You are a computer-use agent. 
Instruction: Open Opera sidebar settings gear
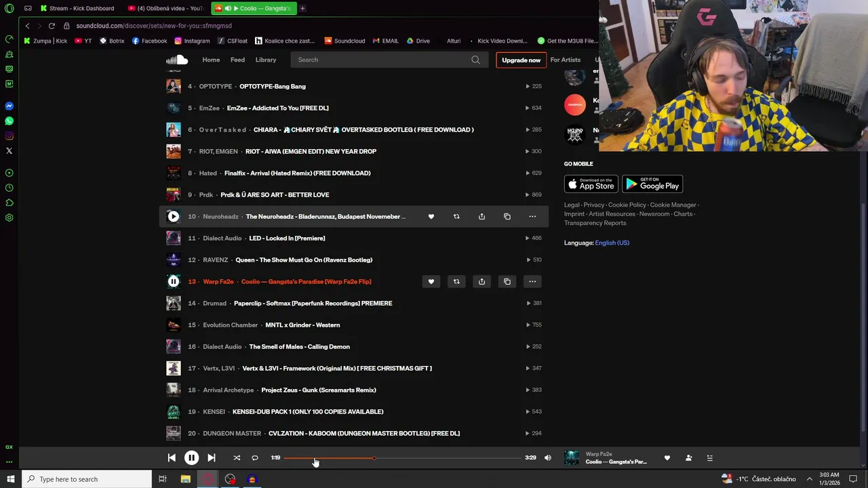[9, 218]
